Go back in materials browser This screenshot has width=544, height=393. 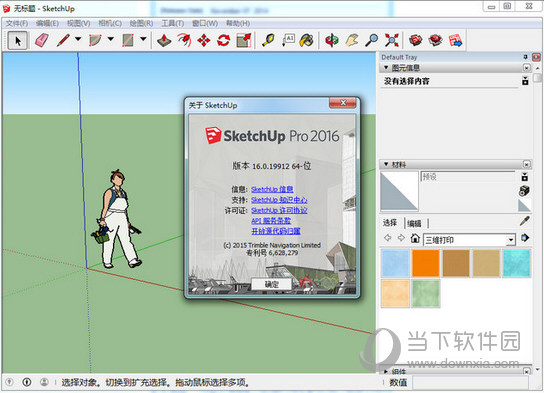pyautogui.click(x=388, y=238)
